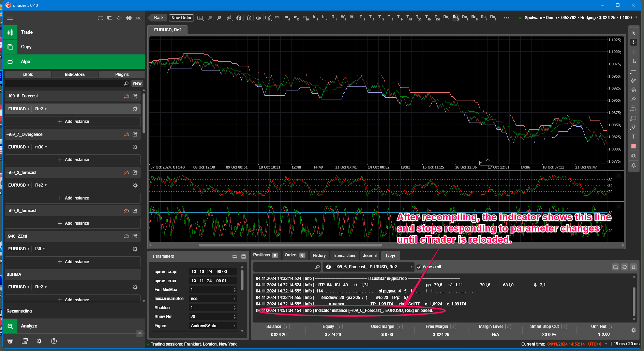The height and width of the screenshot is (351, 644).
Task: Zoom out the chart magnifier
Action: [x=210, y=18]
